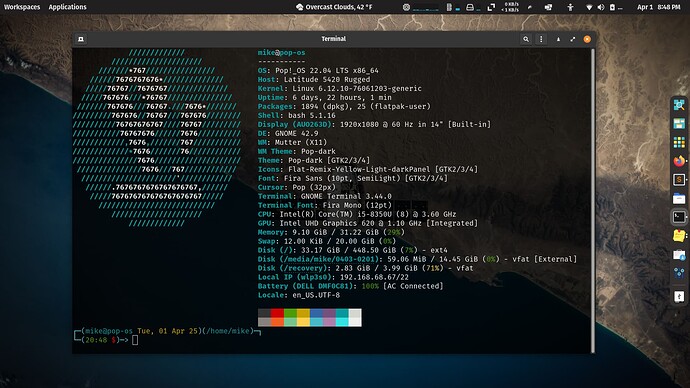The height and width of the screenshot is (388, 690).
Task: Click the '(/home/mike)' path in prompt
Action: click(228, 331)
